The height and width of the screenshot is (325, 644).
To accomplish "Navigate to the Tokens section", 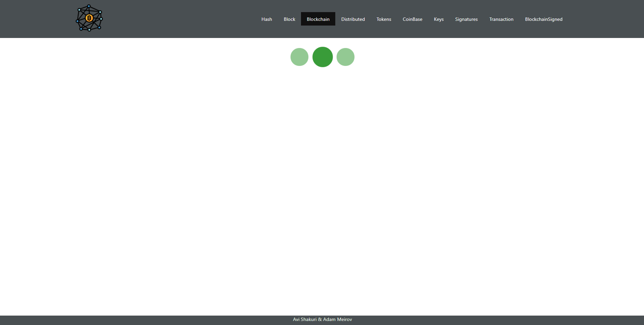I will (384, 19).
